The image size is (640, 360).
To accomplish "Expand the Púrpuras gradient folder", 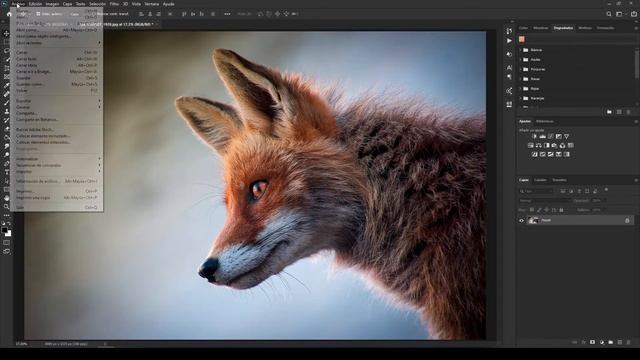I will coord(520,69).
